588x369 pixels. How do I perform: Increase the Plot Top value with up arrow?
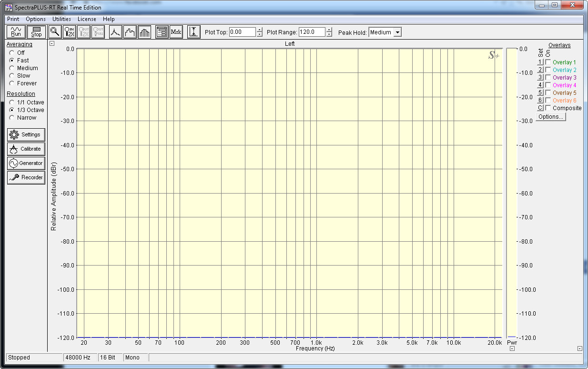259,30
